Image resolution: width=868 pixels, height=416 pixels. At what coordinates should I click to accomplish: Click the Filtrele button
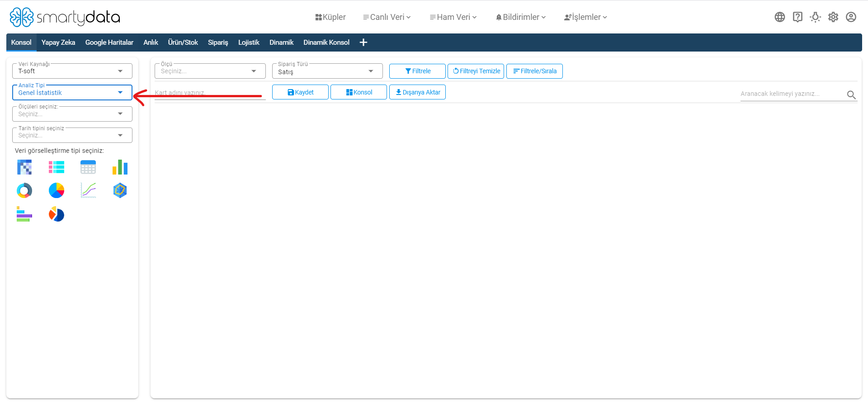417,71
